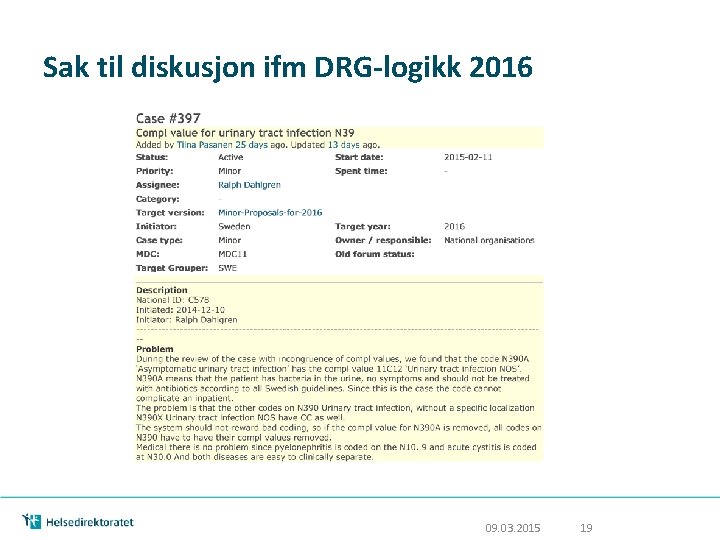This screenshot has width=720, height=540.
Task: Select the Start date value 2015-02-11
Action: pyautogui.click(x=468, y=157)
